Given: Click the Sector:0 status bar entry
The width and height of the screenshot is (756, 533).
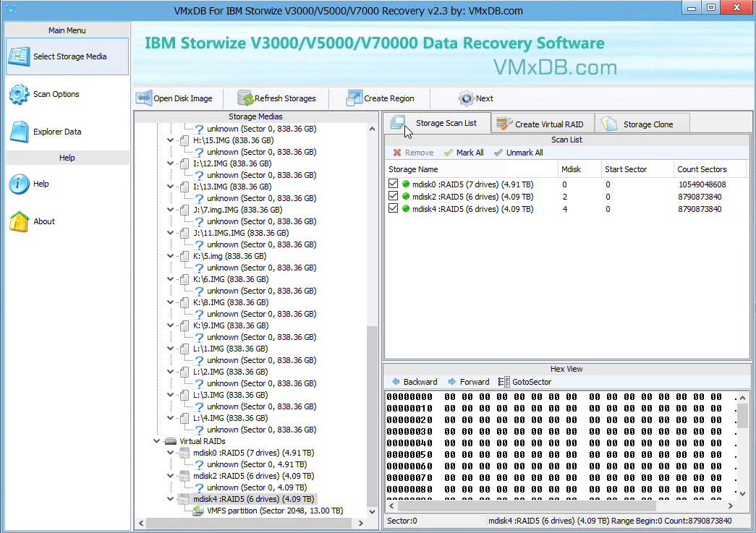Looking at the screenshot, I should [402, 521].
